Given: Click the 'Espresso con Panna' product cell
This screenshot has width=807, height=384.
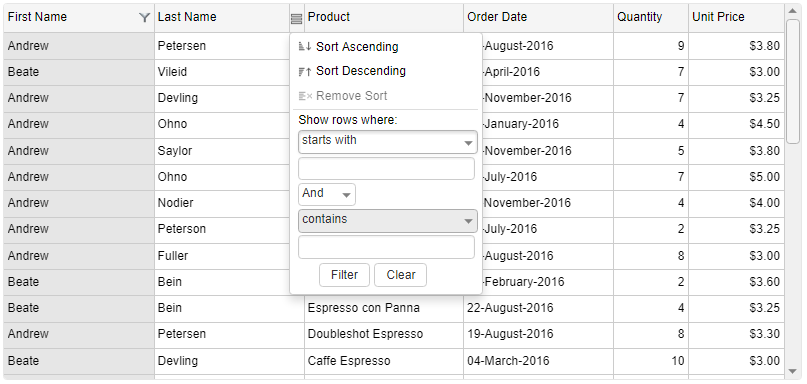Looking at the screenshot, I should [384, 308].
